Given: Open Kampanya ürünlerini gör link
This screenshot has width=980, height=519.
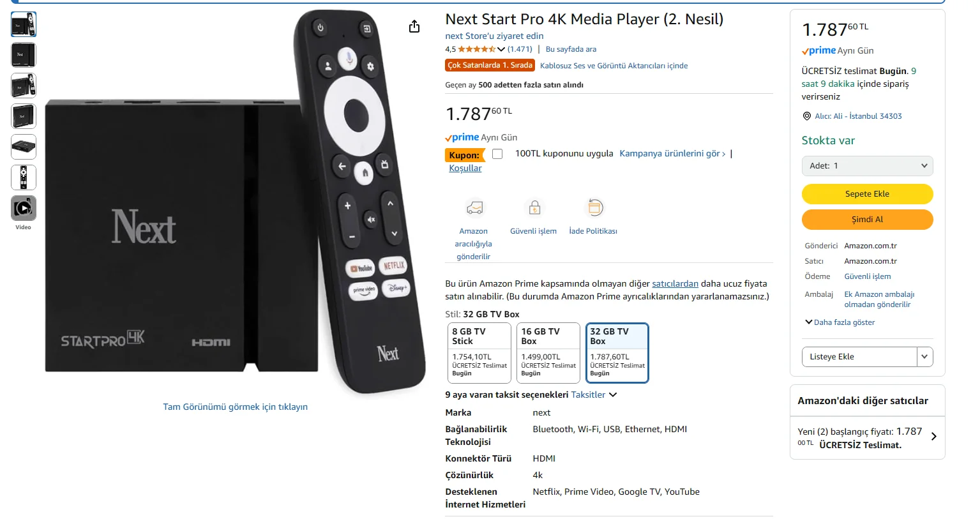Looking at the screenshot, I should [672, 154].
